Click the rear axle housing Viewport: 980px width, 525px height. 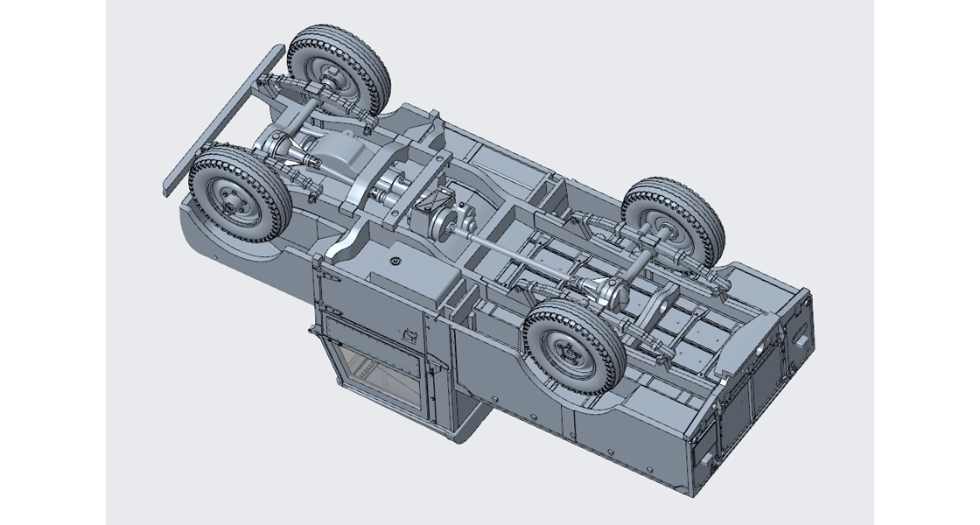click(656, 262)
